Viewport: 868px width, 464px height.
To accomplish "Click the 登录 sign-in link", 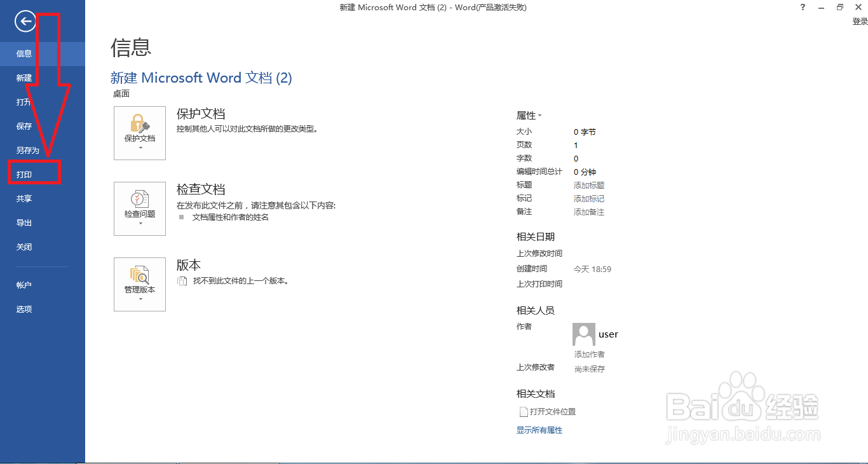I will coord(860,22).
